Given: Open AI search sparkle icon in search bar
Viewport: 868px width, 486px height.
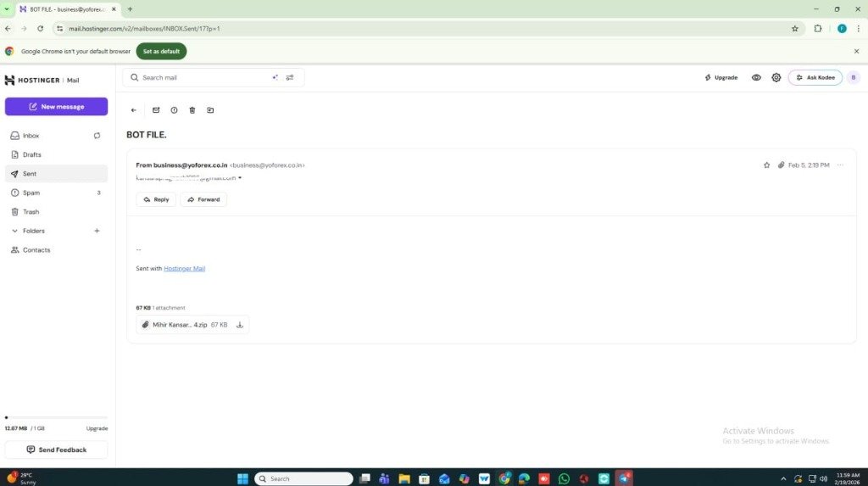Looking at the screenshot, I should click(x=275, y=77).
